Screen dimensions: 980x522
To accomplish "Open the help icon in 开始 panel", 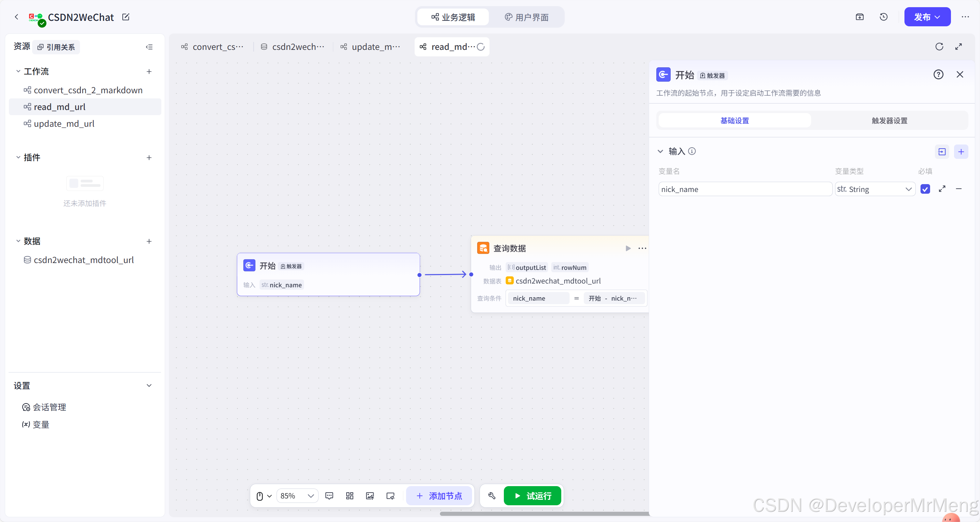I will coord(938,74).
